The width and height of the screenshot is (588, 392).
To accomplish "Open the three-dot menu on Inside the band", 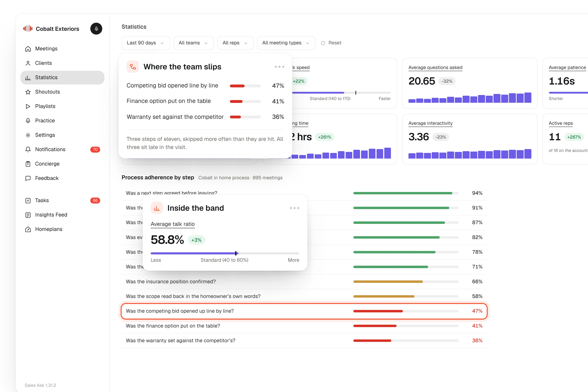I will coord(294,208).
